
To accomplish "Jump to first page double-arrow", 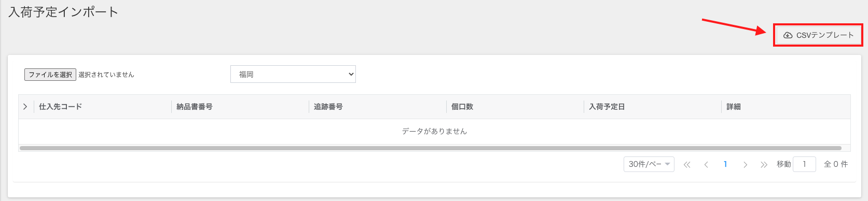I will 687,165.
